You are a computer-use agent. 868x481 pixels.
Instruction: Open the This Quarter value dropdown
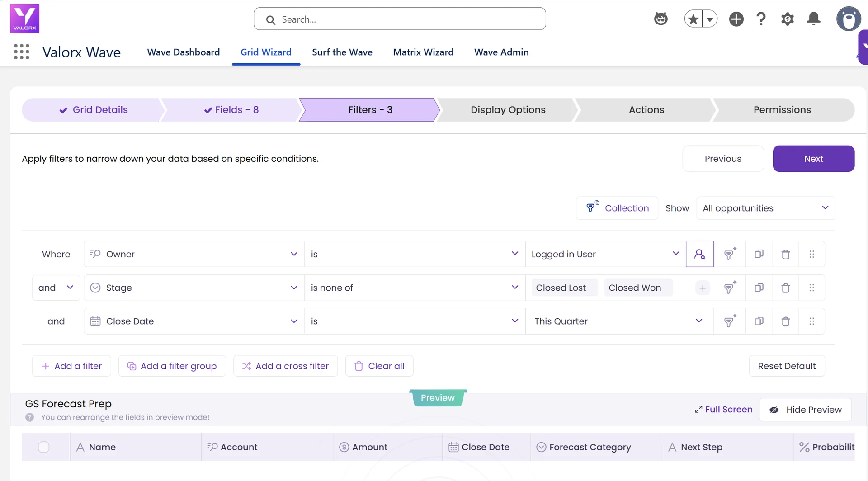coord(619,321)
